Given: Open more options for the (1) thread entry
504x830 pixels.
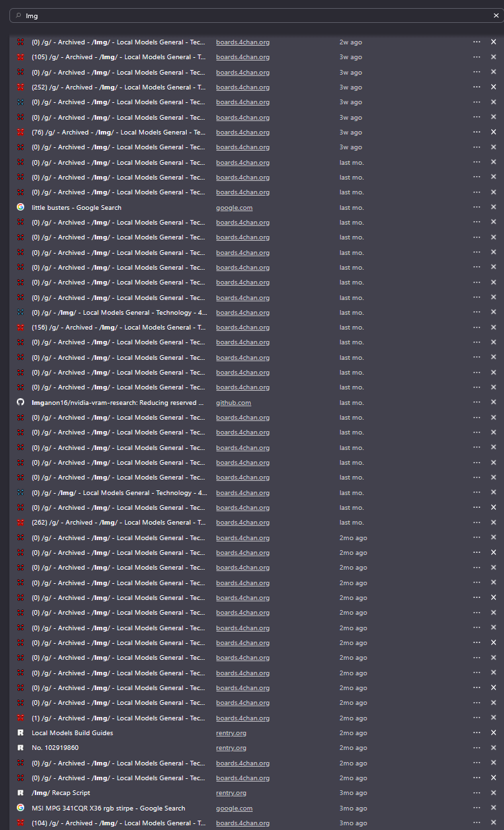Looking at the screenshot, I should (x=476, y=718).
